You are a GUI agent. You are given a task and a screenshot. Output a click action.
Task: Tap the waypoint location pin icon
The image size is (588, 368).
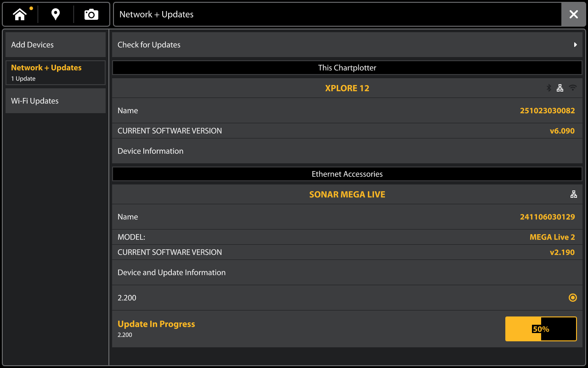coord(56,15)
